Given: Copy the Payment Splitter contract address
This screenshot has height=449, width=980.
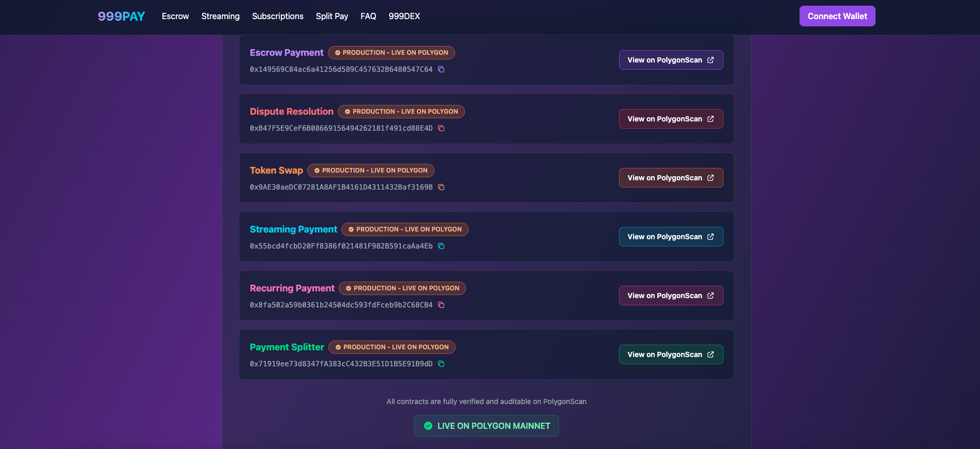Looking at the screenshot, I should point(441,364).
